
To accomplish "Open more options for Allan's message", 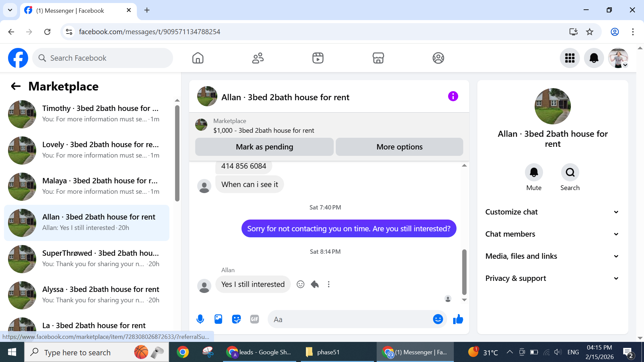I will pos(329,284).
